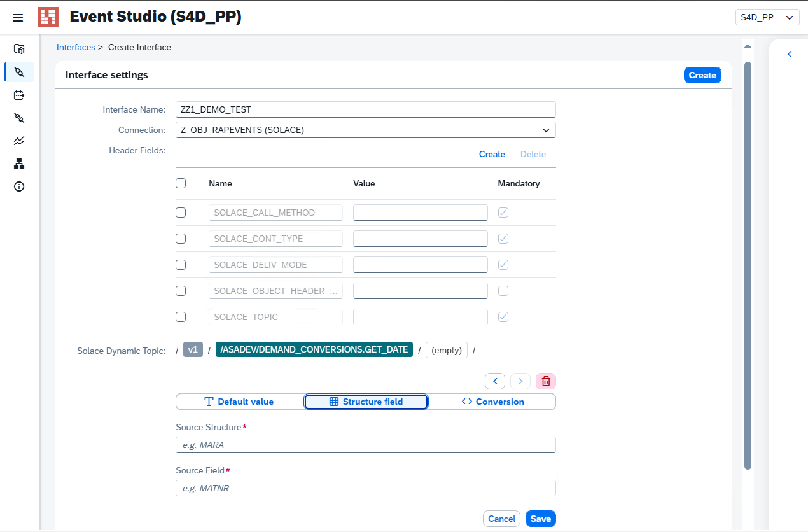This screenshot has width=808, height=532.
Task: Click the Save button
Action: [541, 519]
